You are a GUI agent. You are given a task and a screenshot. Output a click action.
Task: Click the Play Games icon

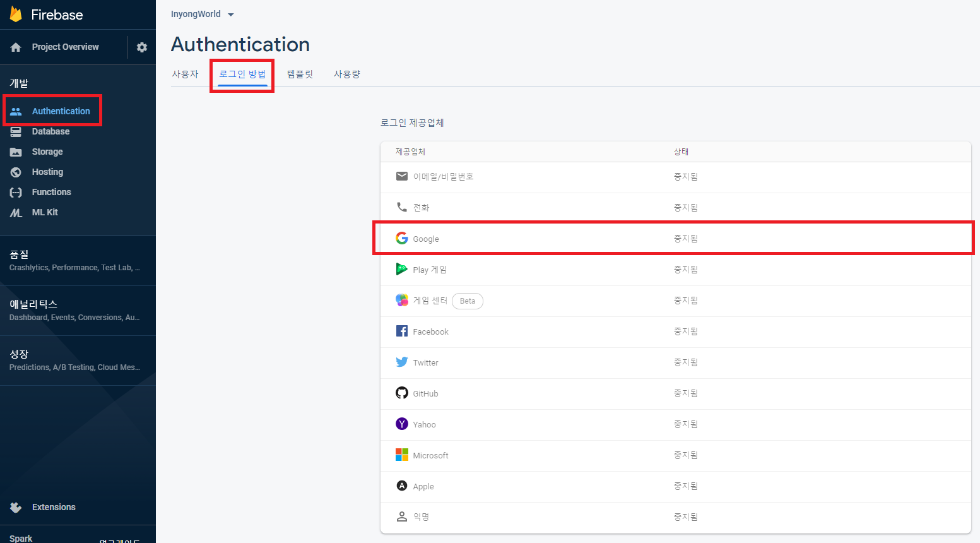pos(402,269)
